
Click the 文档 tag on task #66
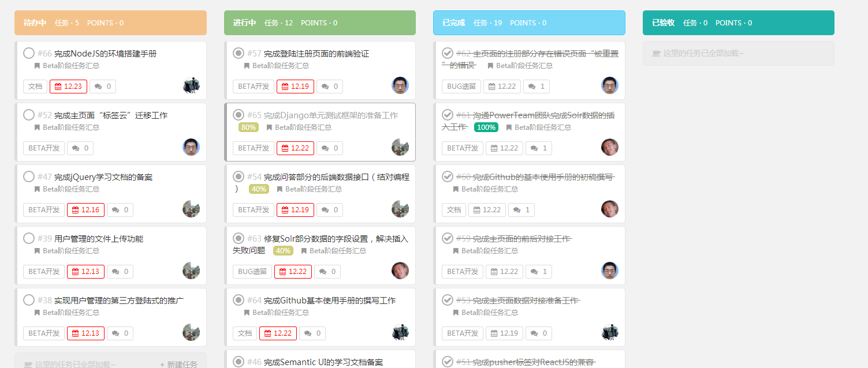[x=35, y=87]
